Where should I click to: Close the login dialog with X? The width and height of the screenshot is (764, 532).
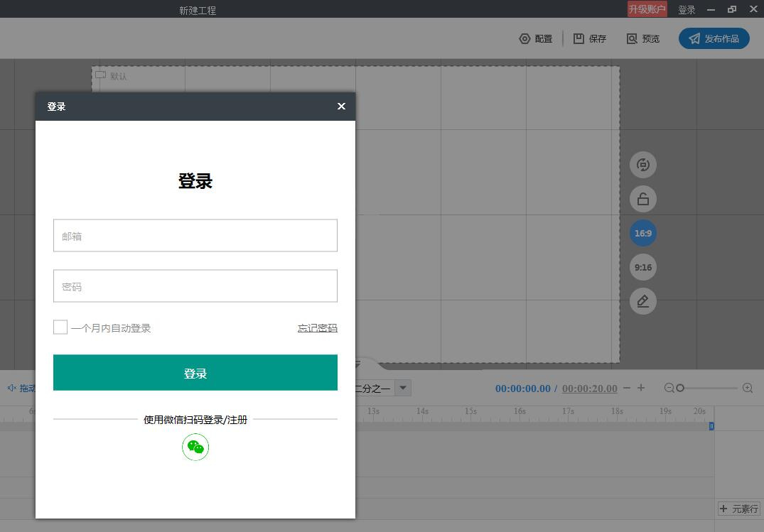tap(342, 107)
